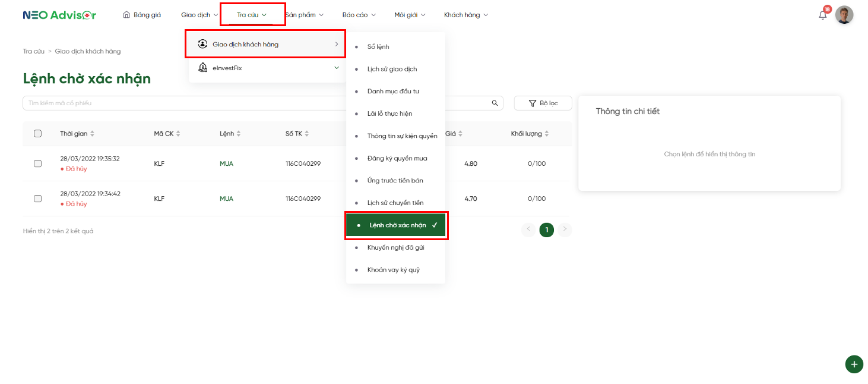Select Sổ lệnh from the submenu
Screen dimensions: 868x384
378,47
